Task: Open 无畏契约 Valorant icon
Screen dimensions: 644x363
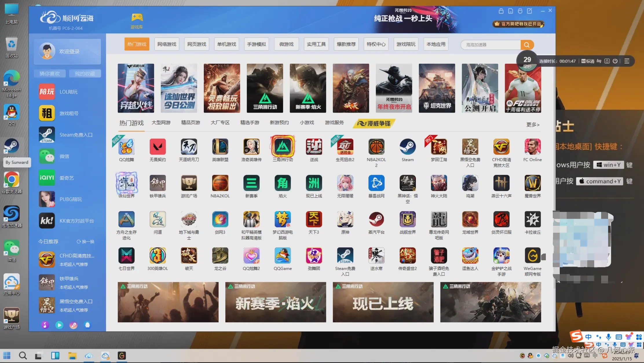Action: click(158, 147)
